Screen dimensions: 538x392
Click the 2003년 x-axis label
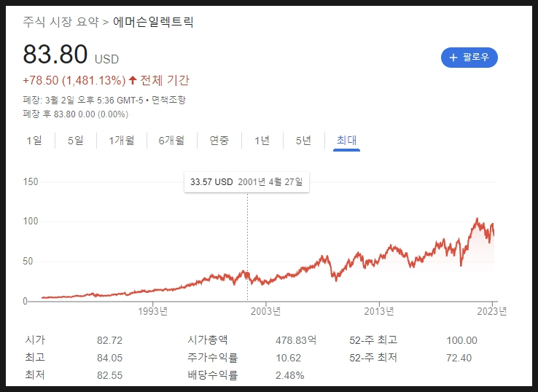tap(266, 311)
